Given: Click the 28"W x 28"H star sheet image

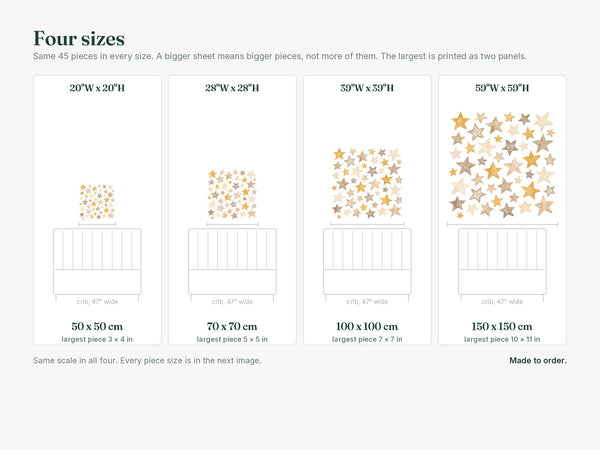Looking at the screenshot, I should coord(232,194).
